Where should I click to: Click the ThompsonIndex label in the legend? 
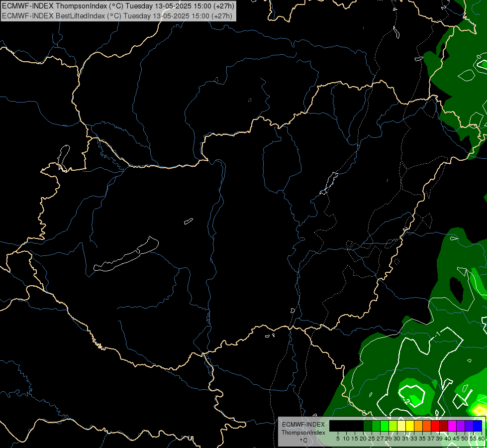tap(303, 433)
